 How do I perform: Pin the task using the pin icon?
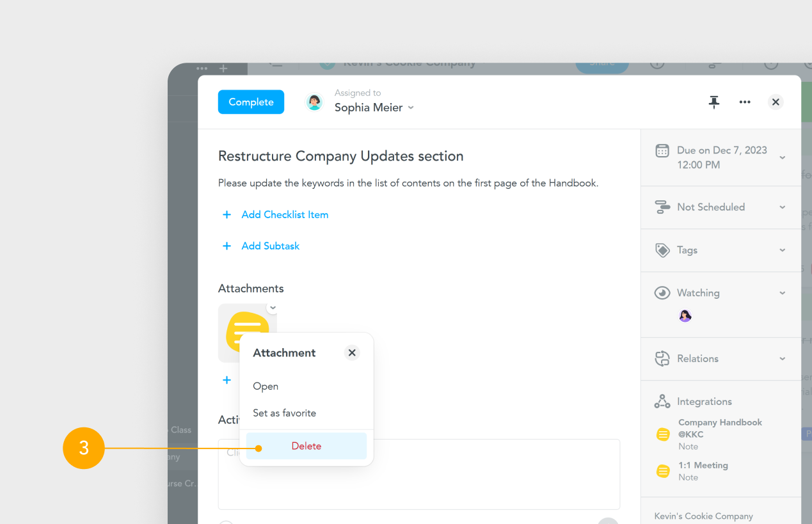pyautogui.click(x=713, y=102)
